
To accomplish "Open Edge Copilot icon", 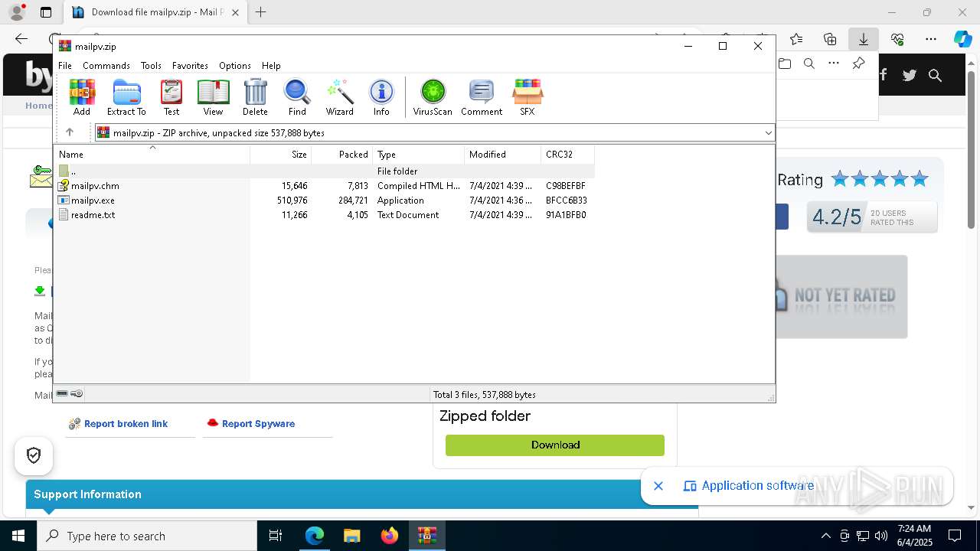I will pos(962,39).
